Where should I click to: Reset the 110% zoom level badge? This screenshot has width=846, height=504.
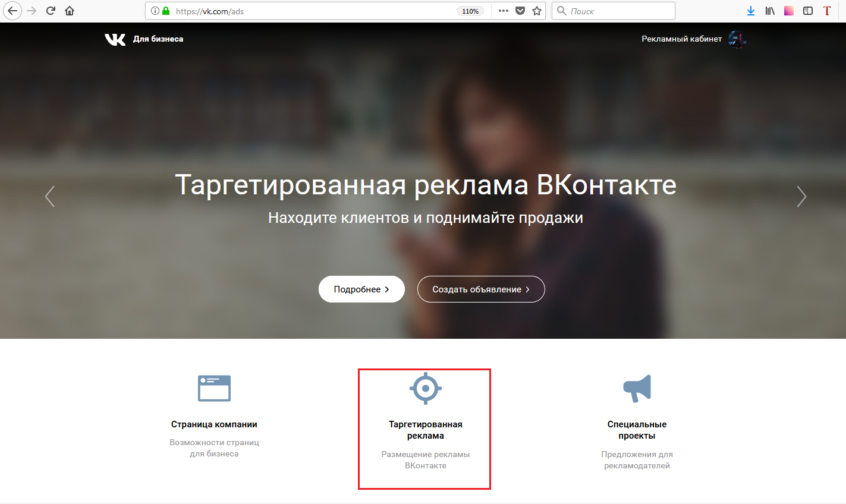tap(470, 11)
